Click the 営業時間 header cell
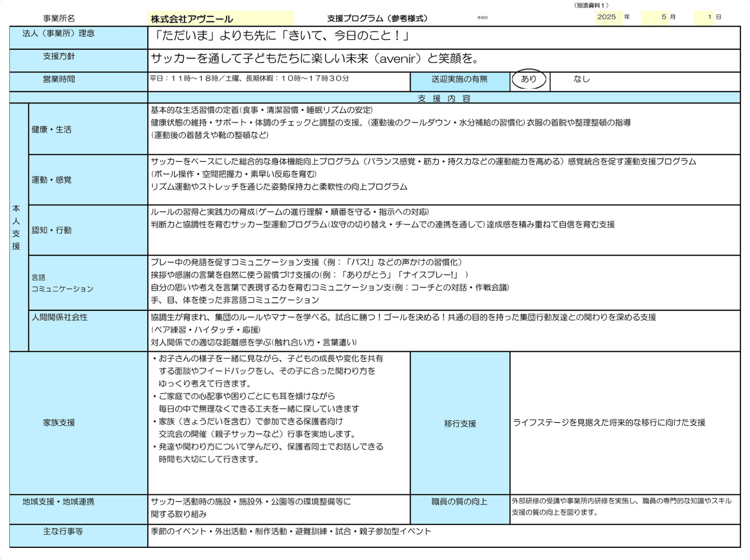This screenshot has width=750, height=560. click(x=79, y=82)
